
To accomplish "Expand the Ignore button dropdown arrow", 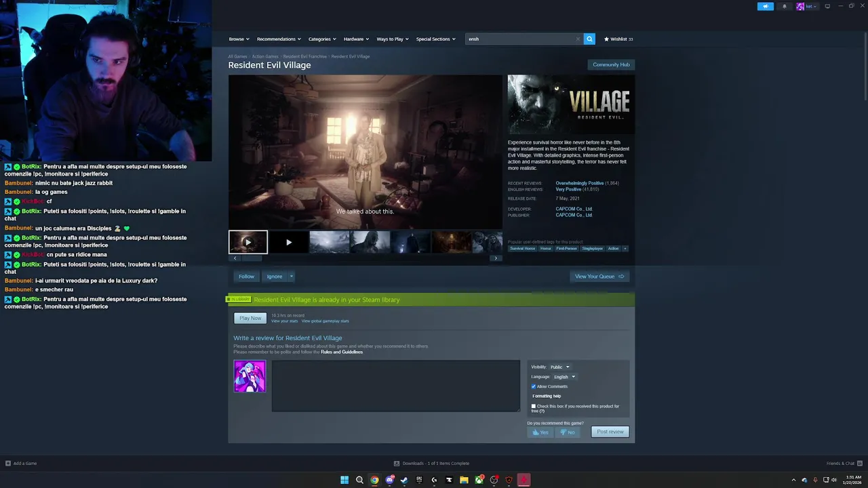I will click(292, 276).
